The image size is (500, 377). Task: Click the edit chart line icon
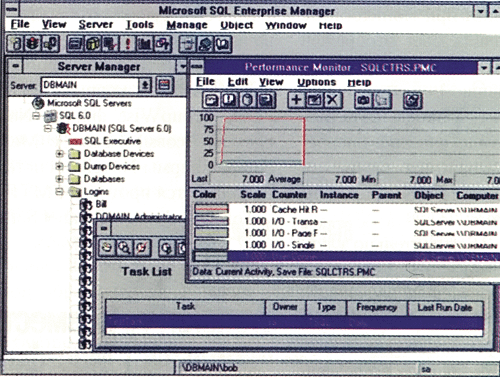pyautogui.click(x=314, y=100)
